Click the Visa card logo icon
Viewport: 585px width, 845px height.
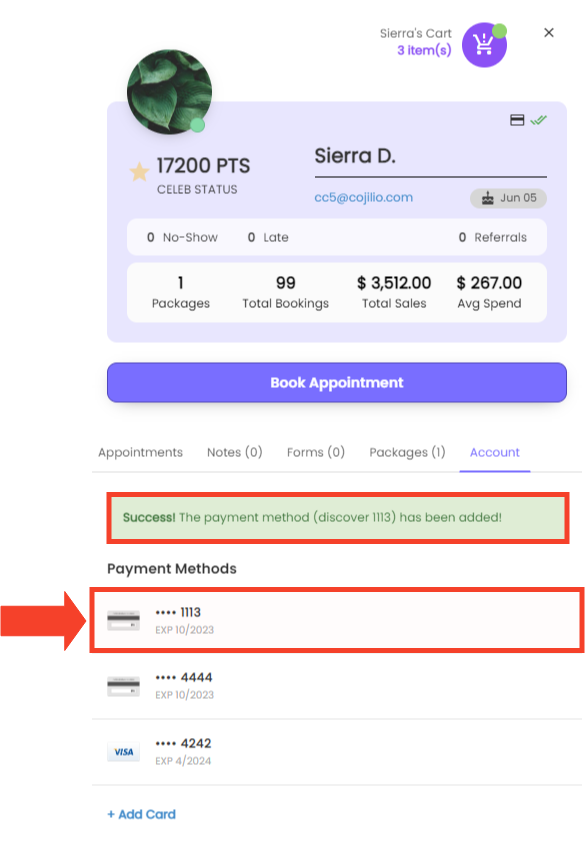(x=123, y=751)
